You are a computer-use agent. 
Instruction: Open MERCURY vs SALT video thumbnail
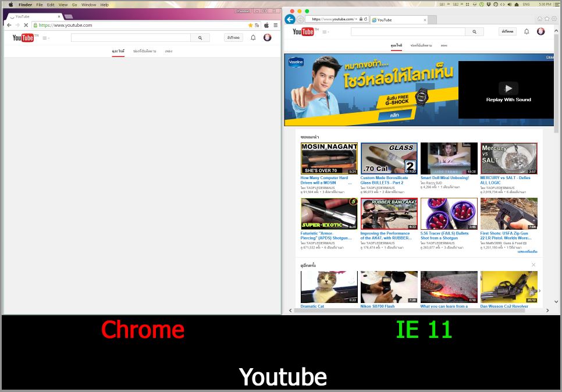[x=508, y=158]
